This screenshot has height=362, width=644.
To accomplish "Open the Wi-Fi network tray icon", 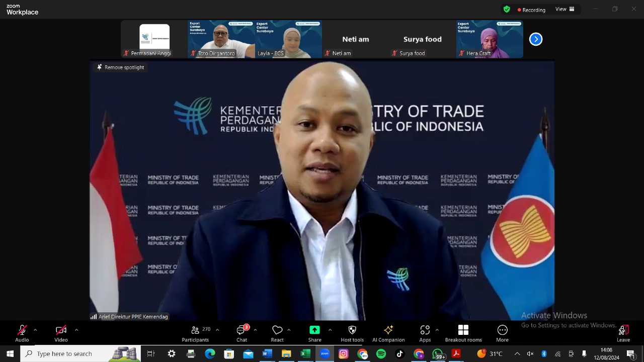I will pos(557,354).
